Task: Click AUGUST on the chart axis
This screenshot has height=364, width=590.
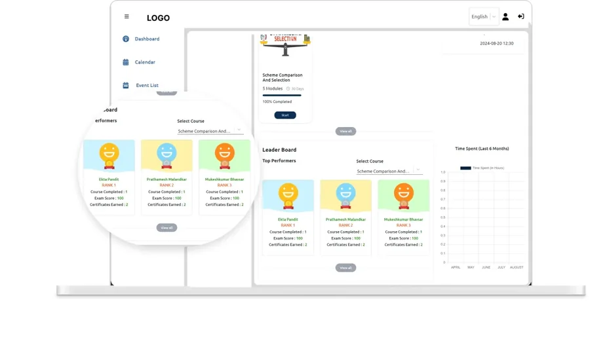Action: point(517,268)
